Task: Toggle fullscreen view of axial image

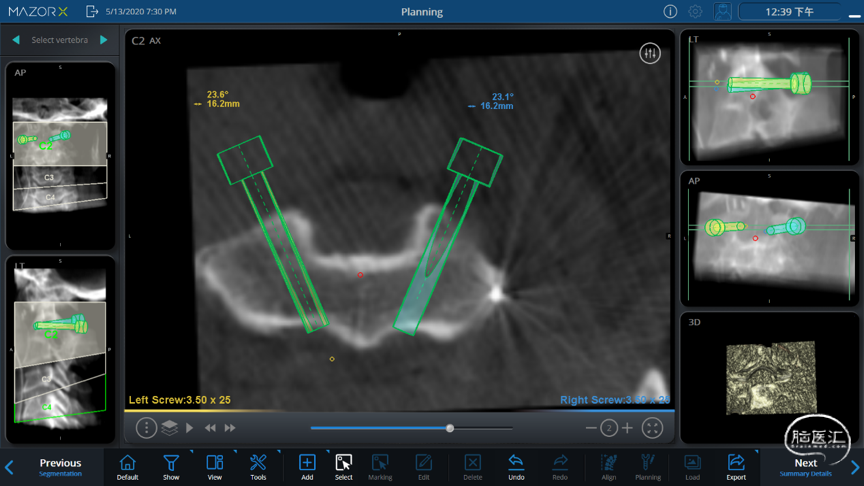Action: pos(652,428)
